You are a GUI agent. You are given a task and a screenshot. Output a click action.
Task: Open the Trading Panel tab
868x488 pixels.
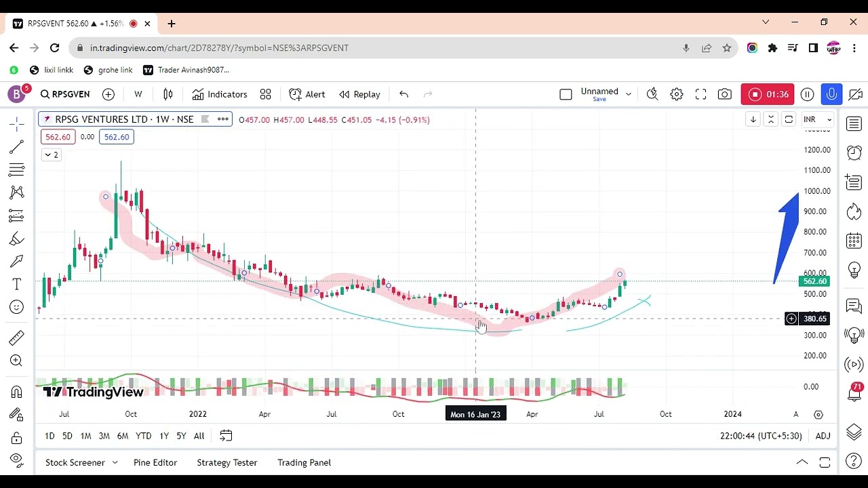[304, 462]
